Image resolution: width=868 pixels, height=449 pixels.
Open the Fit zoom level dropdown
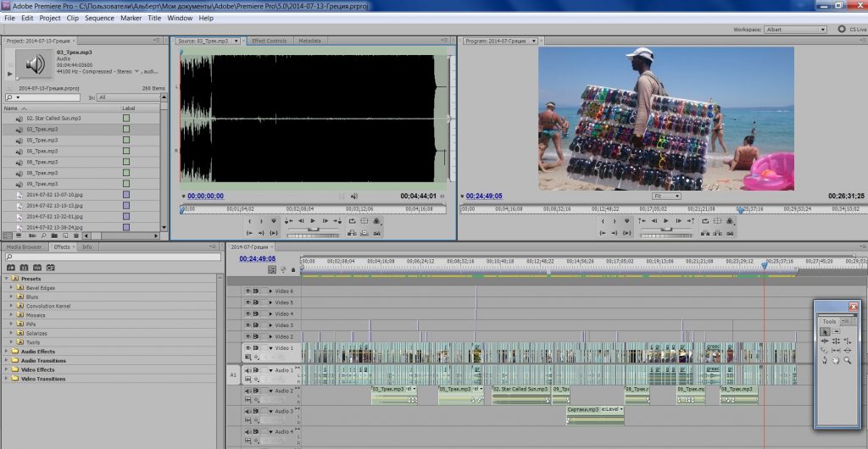[666, 197]
